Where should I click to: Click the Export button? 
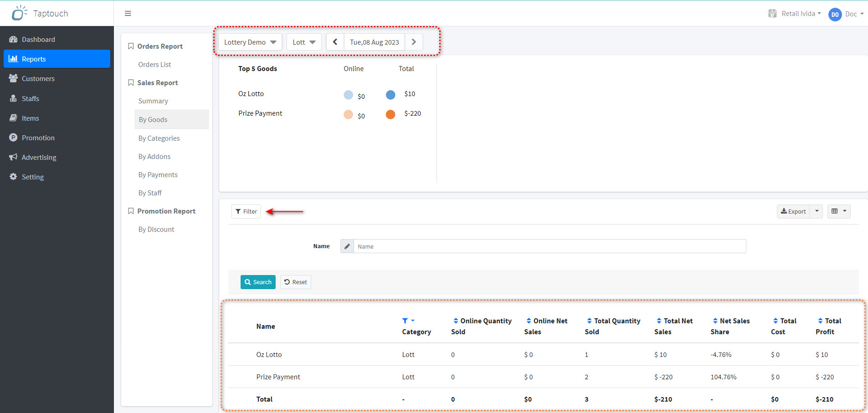(793, 211)
